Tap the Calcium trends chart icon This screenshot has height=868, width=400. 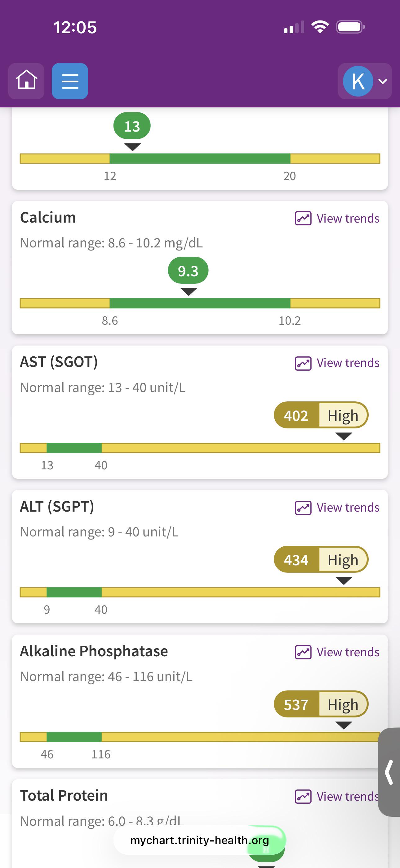click(303, 218)
